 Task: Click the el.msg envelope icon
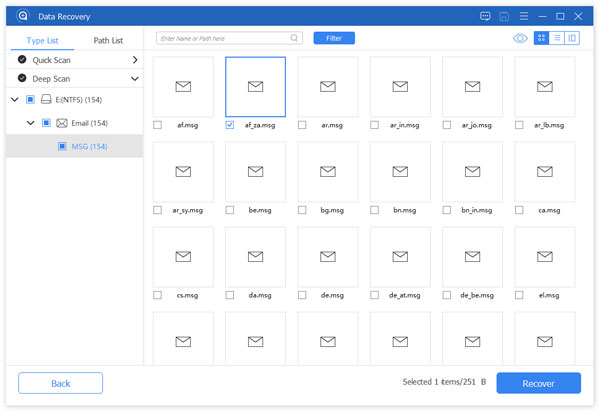click(x=545, y=257)
